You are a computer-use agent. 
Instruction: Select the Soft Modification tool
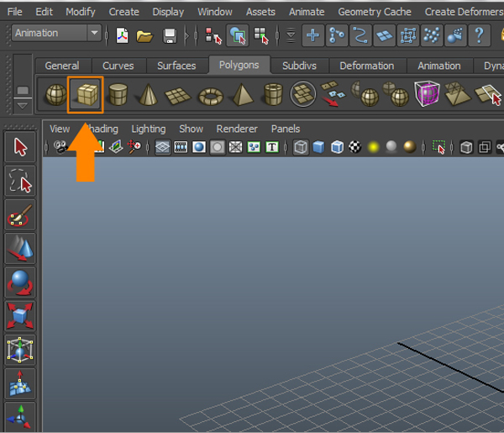click(20, 383)
